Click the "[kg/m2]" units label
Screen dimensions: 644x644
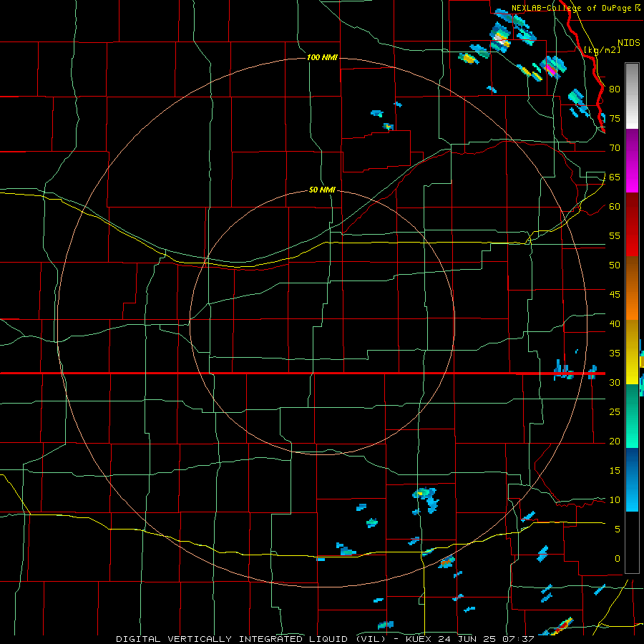coord(602,50)
